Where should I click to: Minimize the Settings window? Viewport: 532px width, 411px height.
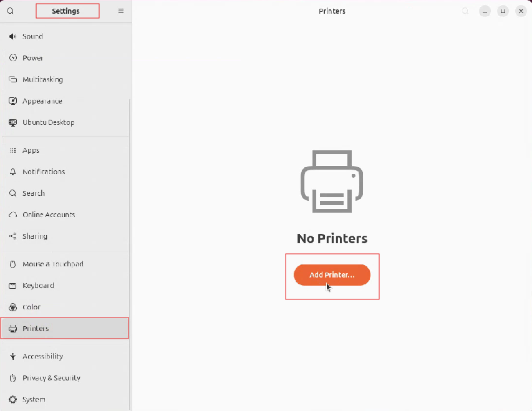click(485, 11)
